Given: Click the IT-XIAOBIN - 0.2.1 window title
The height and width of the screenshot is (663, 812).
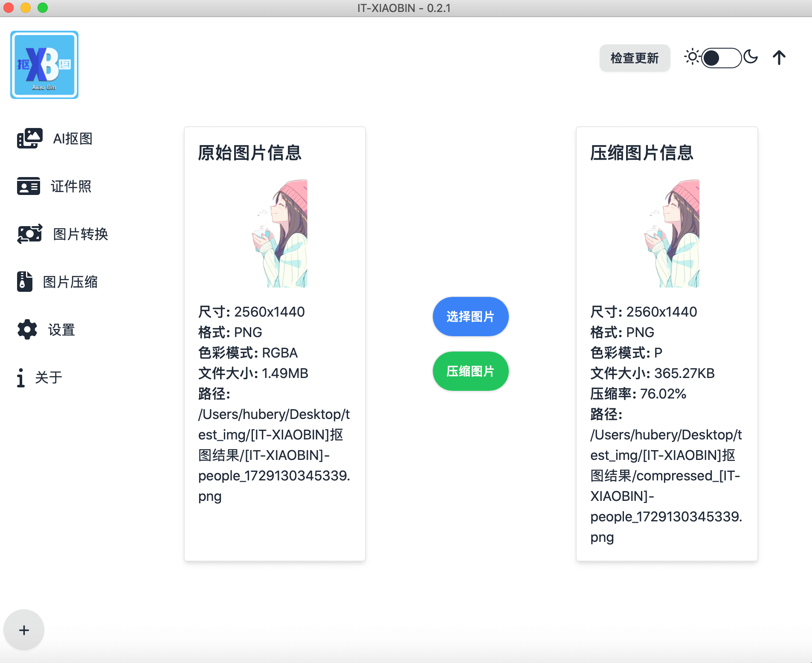Looking at the screenshot, I should (x=404, y=8).
